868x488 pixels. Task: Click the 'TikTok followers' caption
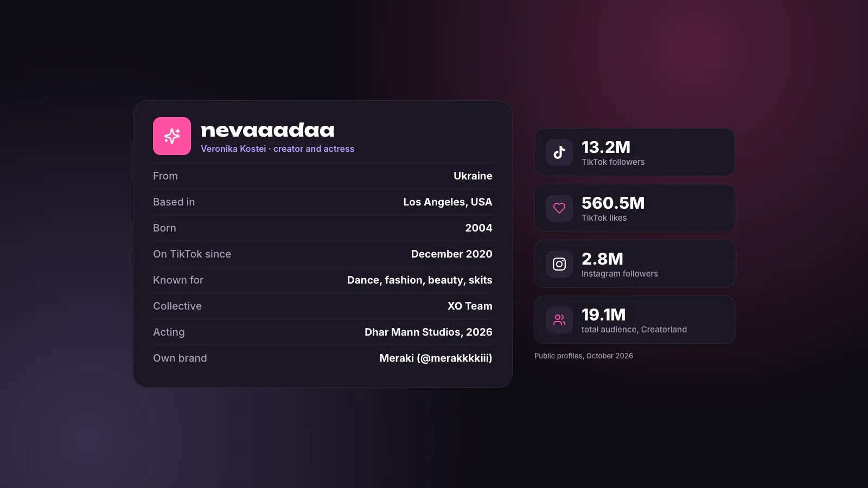click(613, 162)
